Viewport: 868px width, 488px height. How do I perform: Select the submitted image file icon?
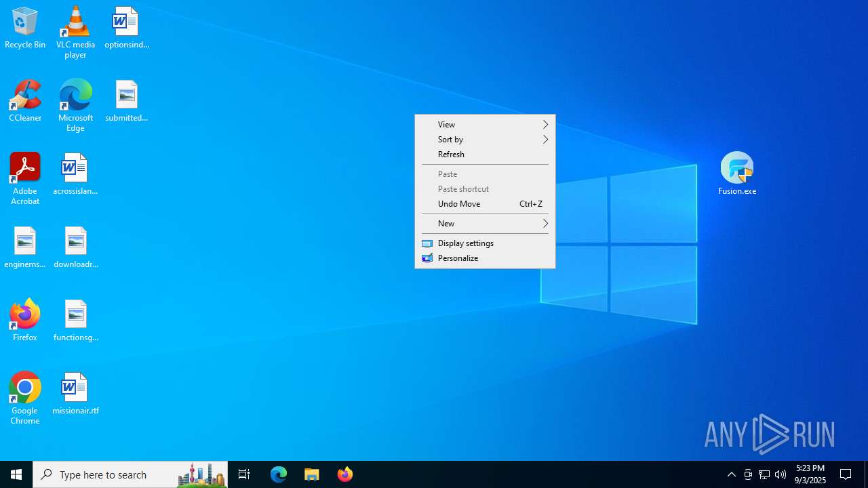click(x=126, y=101)
